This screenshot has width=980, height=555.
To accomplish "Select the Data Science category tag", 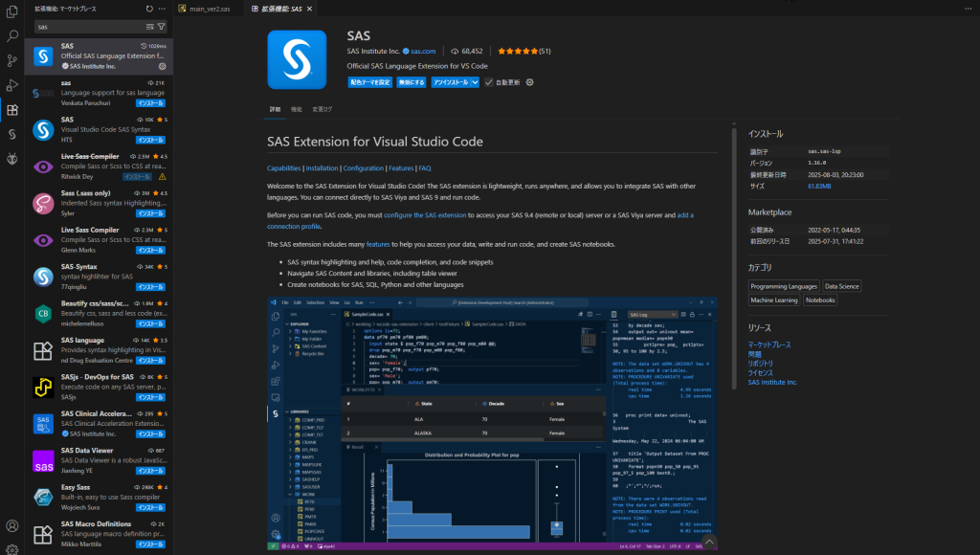I will (x=842, y=286).
